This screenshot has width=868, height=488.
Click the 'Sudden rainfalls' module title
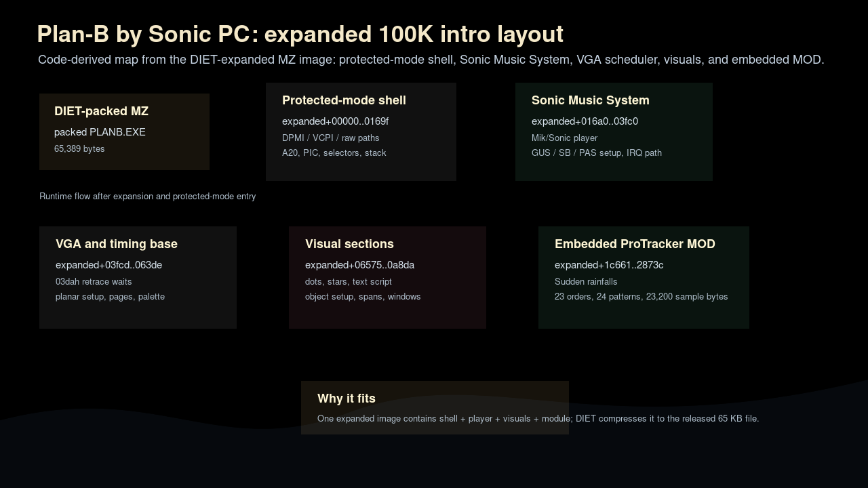pos(586,282)
